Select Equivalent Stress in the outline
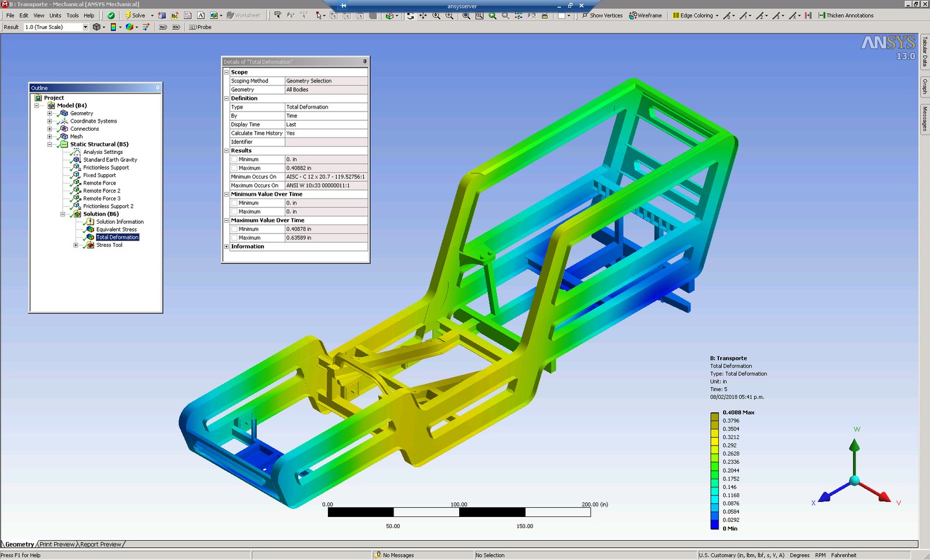This screenshot has height=560, width=930. pos(116,229)
